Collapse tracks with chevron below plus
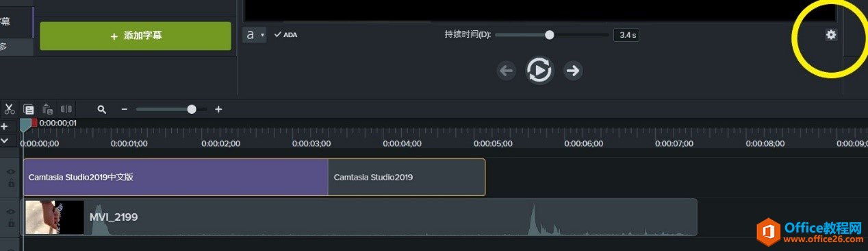Screen dimensions: 868x251 click(x=4, y=140)
